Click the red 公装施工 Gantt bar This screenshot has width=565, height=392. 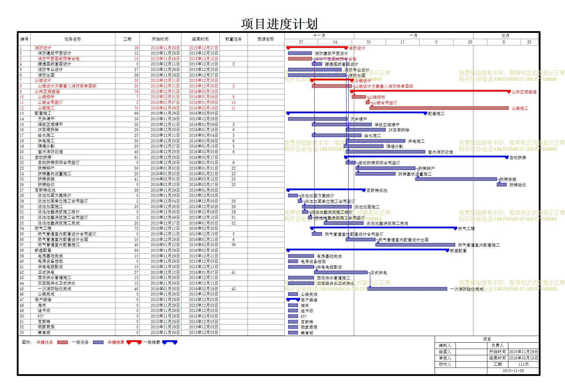(439, 108)
